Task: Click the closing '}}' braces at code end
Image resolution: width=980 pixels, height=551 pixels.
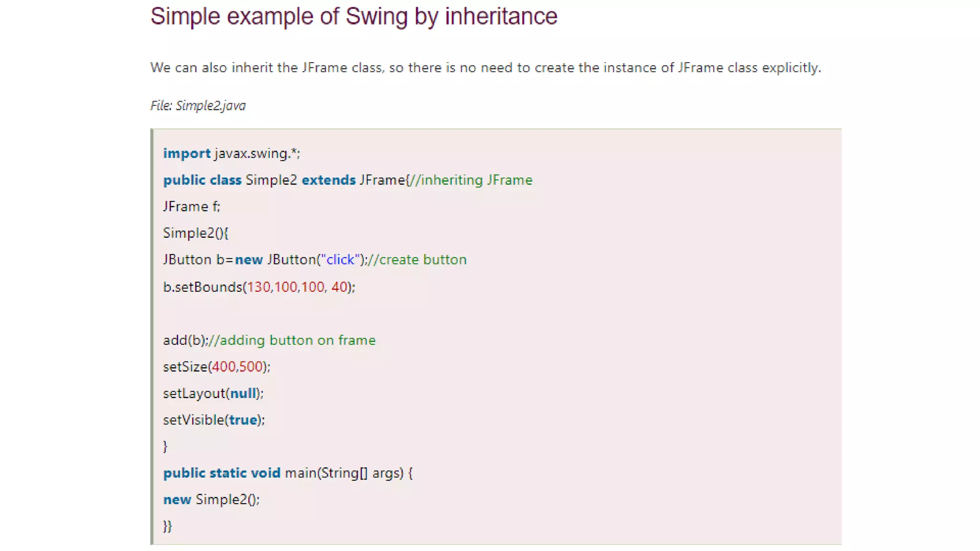Action: [x=167, y=526]
